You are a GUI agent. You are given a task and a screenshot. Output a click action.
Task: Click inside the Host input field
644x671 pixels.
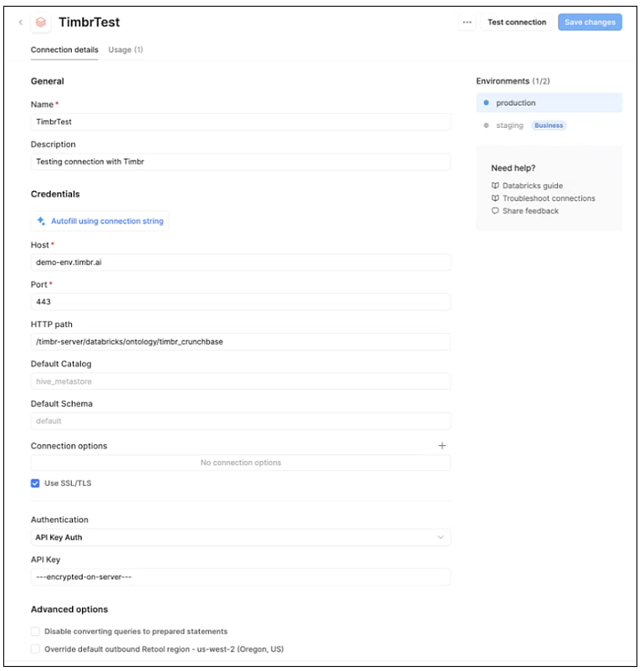[x=243, y=262]
